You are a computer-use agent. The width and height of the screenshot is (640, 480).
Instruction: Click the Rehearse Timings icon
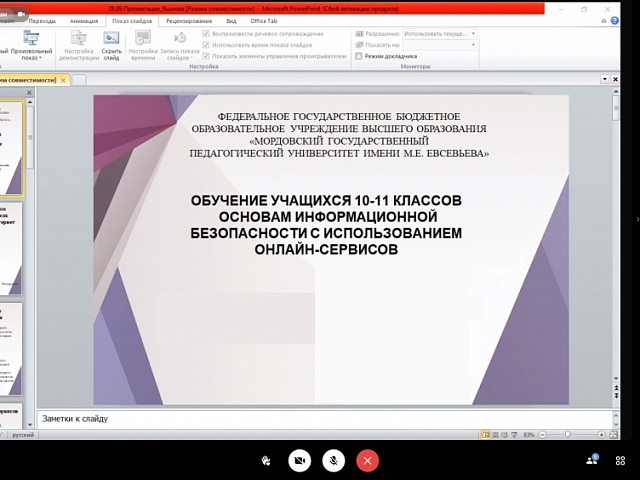(x=143, y=42)
